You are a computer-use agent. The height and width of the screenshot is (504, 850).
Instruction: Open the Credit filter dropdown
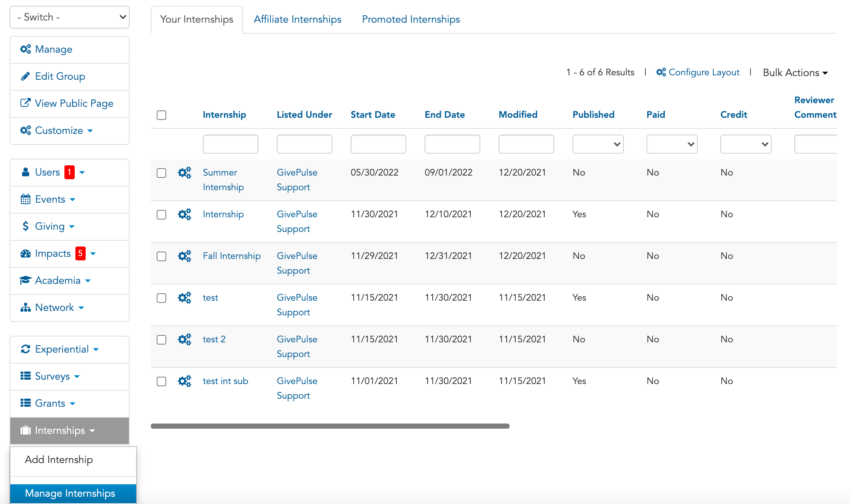click(746, 144)
